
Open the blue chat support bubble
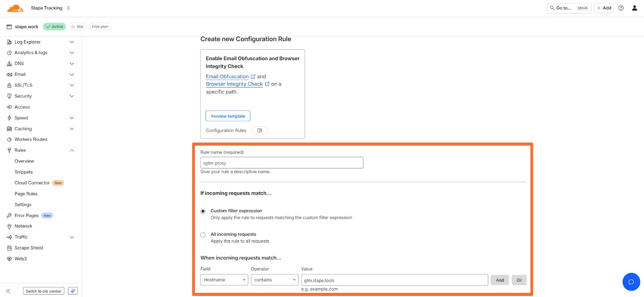(631, 282)
